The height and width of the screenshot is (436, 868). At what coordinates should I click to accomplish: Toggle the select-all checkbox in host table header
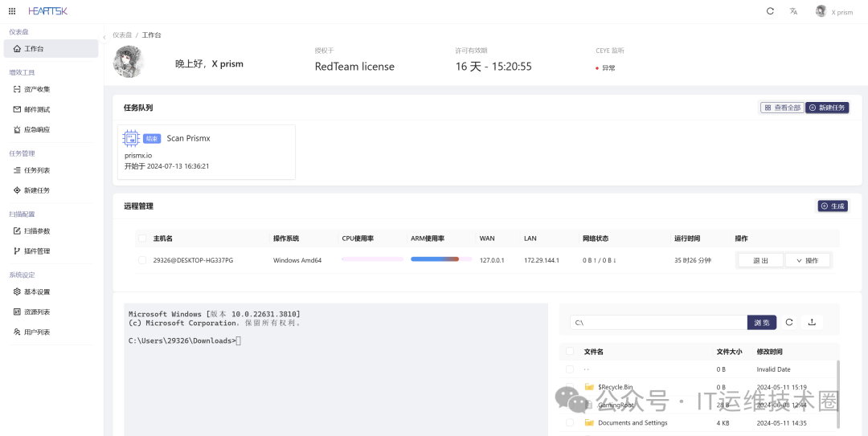click(x=142, y=238)
